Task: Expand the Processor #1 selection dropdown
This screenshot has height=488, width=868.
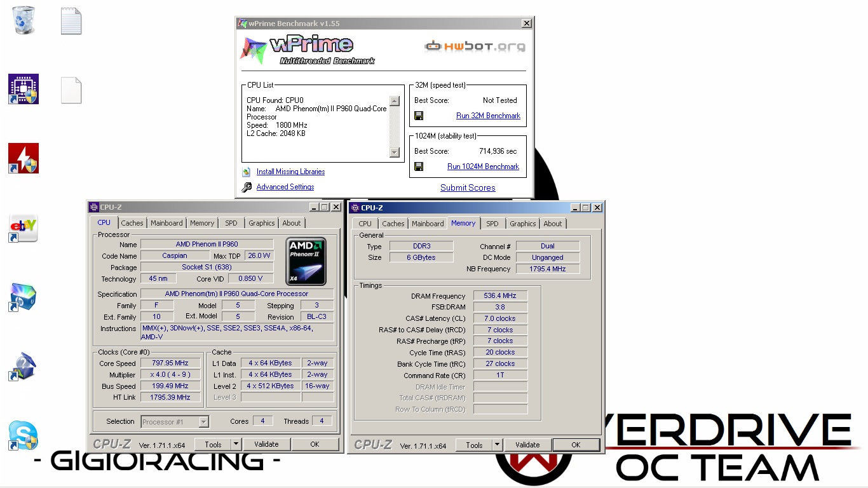Action: click(x=203, y=422)
